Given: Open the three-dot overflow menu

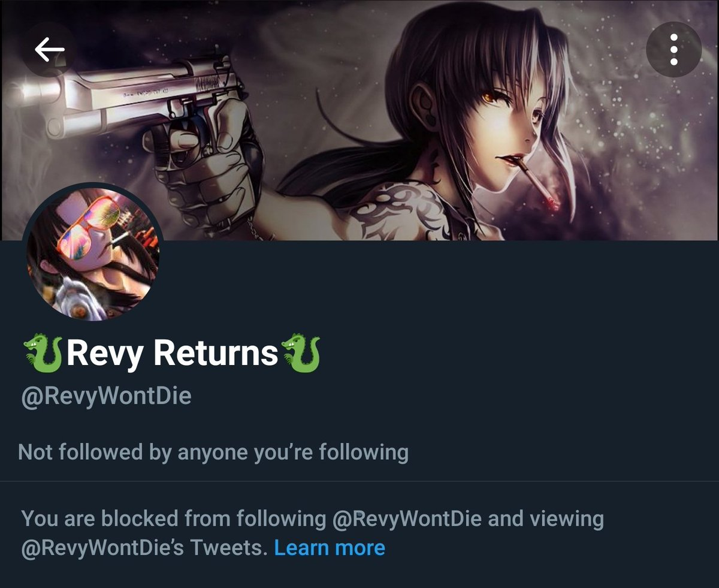Looking at the screenshot, I should [x=674, y=50].
